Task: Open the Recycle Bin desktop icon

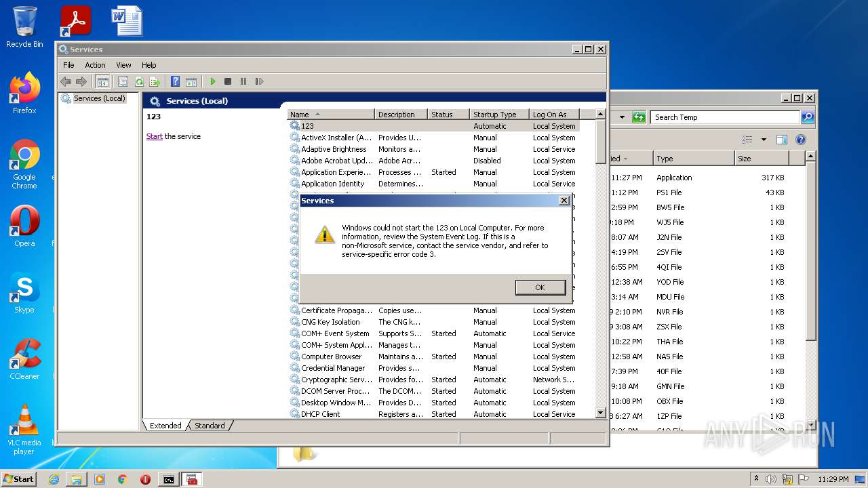Action: click(24, 27)
